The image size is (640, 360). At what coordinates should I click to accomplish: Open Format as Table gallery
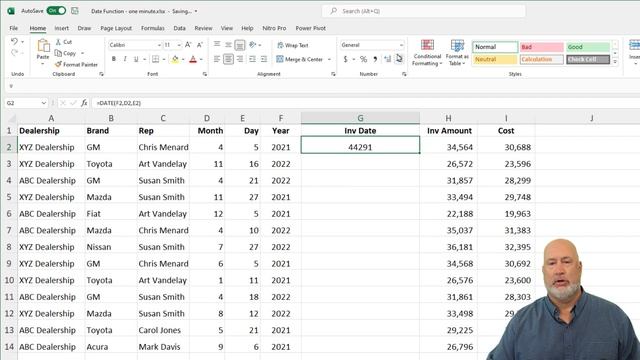click(x=457, y=53)
